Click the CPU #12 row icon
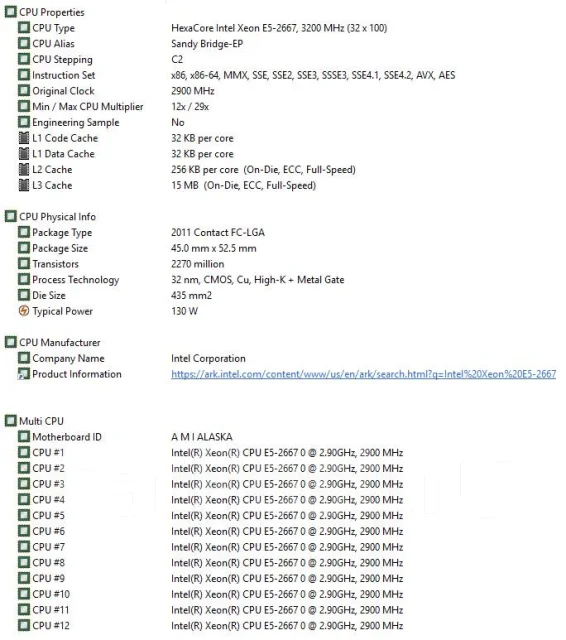Image resolution: width=566 pixels, height=640 pixels. click(x=24, y=625)
